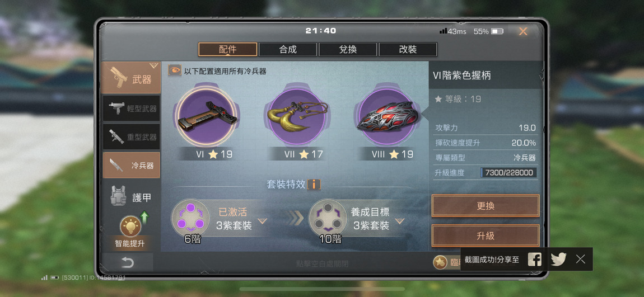Select the VIII red blade attachment
644x297 pixels.
(388, 116)
